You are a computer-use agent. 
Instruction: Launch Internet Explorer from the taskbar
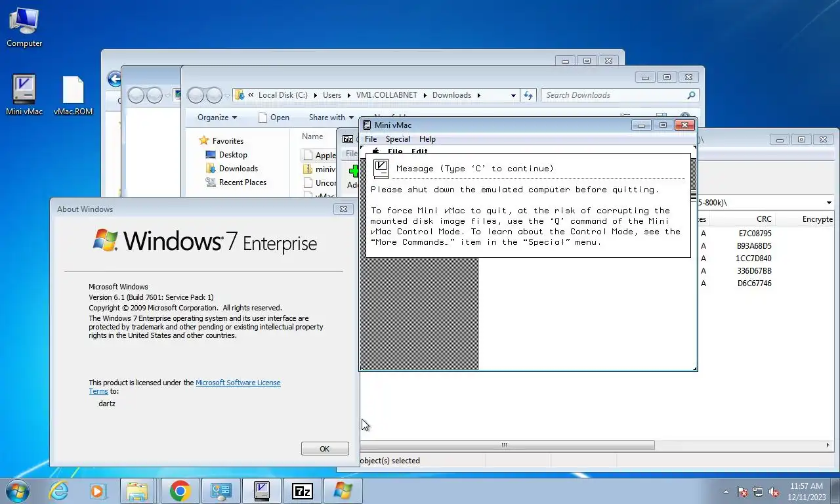[58, 491]
